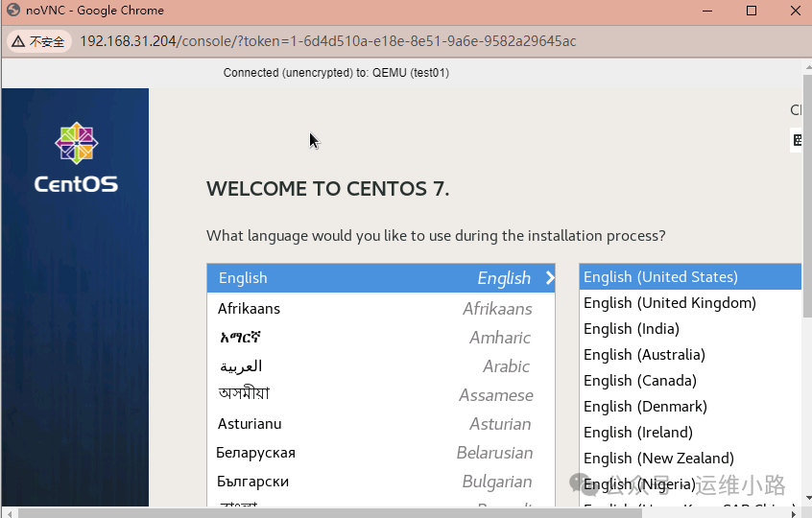This screenshot has height=518, width=812.
Task: Choose English (Nigeria) locale
Action: 690,483
